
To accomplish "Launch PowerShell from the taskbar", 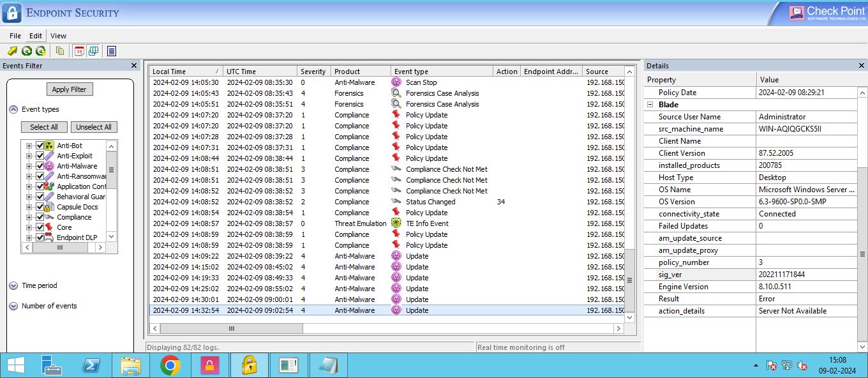I will 91,365.
